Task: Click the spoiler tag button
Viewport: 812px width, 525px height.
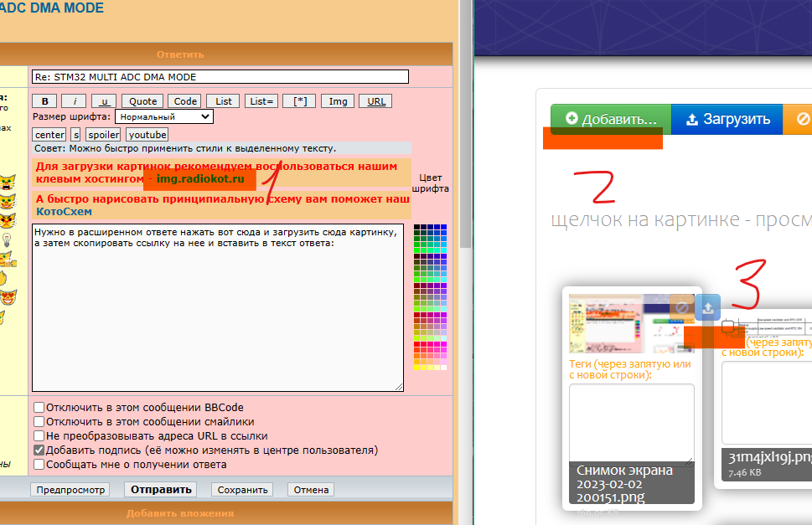Action: pyautogui.click(x=104, y=134)
